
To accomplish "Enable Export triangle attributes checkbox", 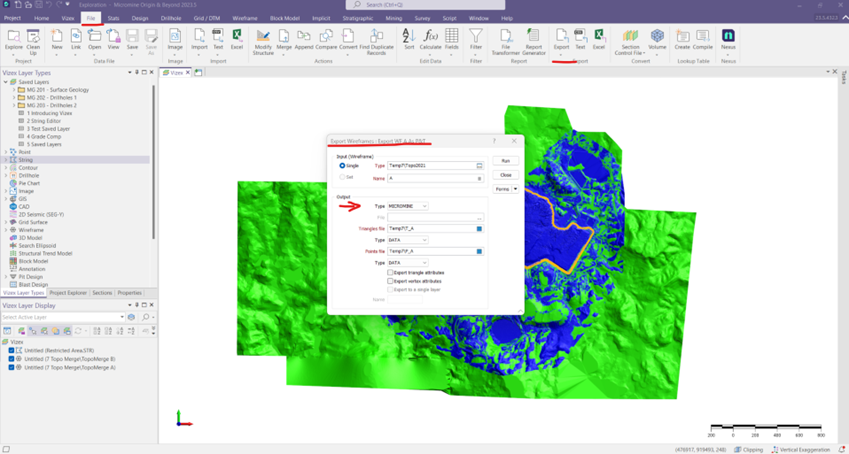I will point(390,272).
